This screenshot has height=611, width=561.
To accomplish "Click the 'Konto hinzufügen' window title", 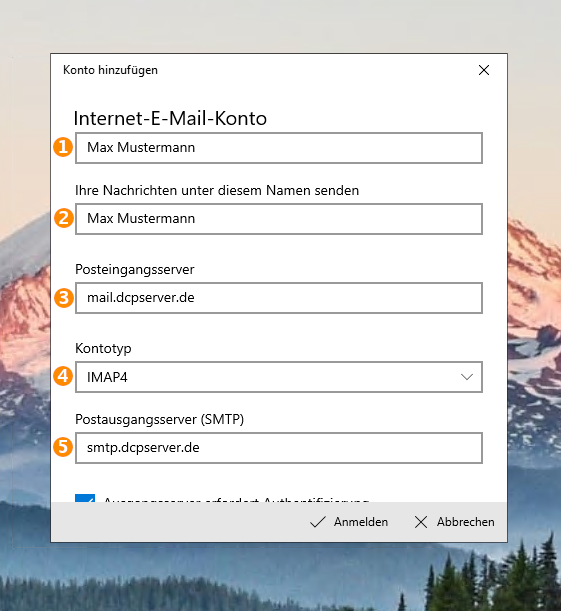I will (x=111, y=70).
